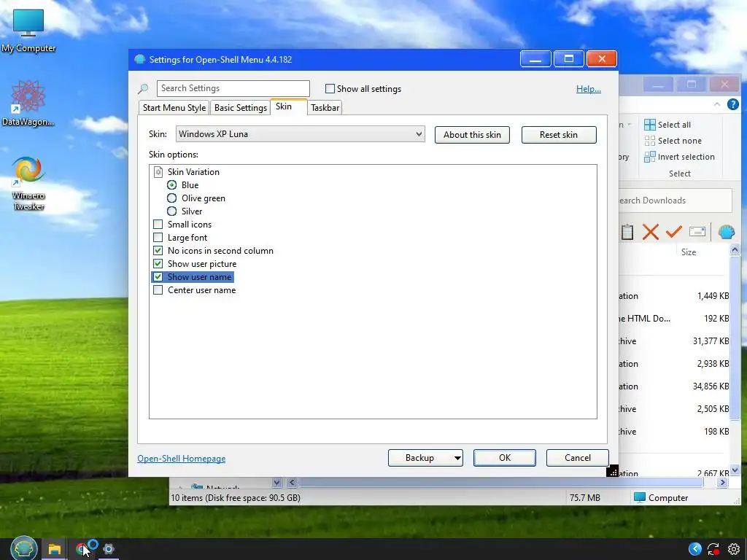Image resolution: width=747 pixels, height=560 pixels.
Task: Click Invert selection in Explorer ribbon
Action: coord(679,157)
